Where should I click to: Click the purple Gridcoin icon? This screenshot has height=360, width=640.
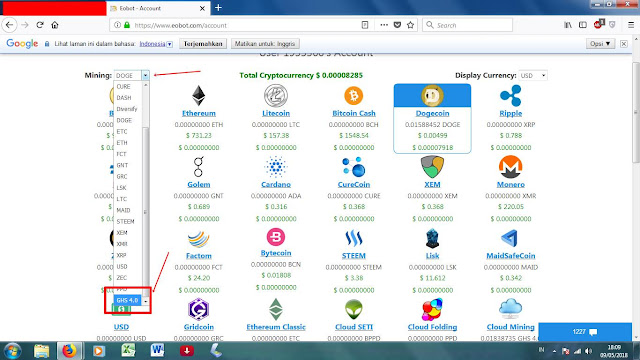[x=198, y=309]
